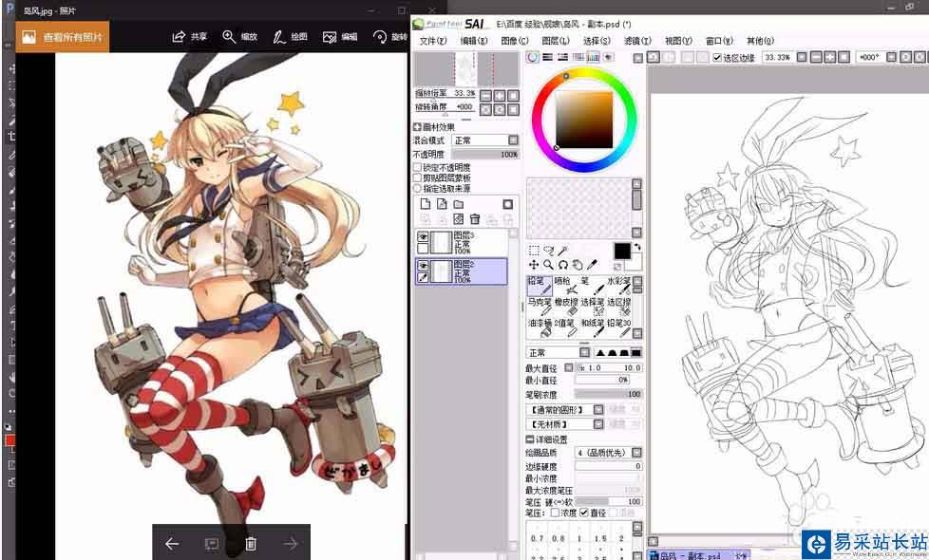Image resolution: width=929 pixels, height=560 pixels.
Task: Select the magic wand tool
Action: 563,251
